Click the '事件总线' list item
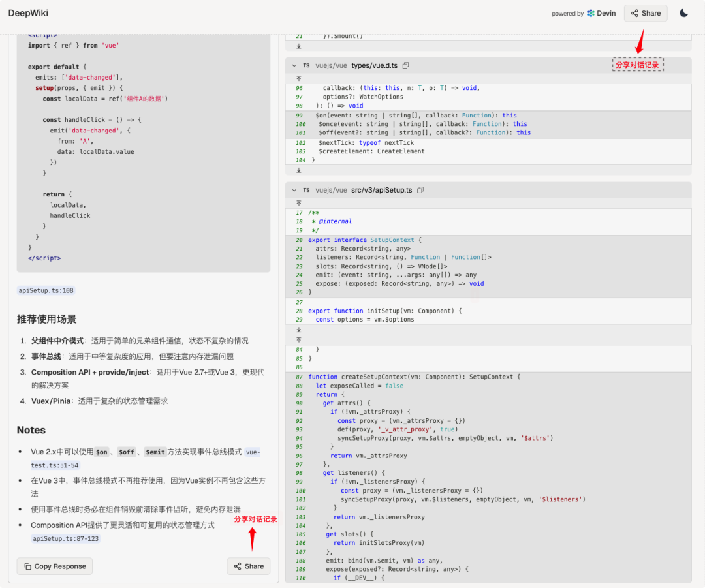705x588 pixels. click(132, 356)
